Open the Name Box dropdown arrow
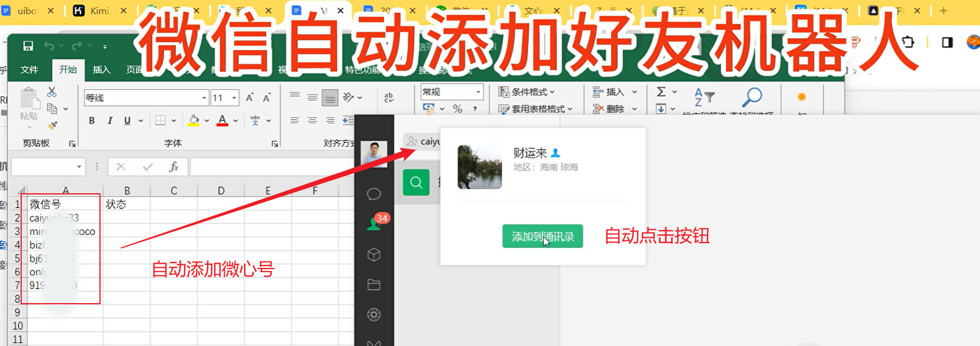Image resolution: width=980 pixels, height=346 pixels. click(79, 167)
